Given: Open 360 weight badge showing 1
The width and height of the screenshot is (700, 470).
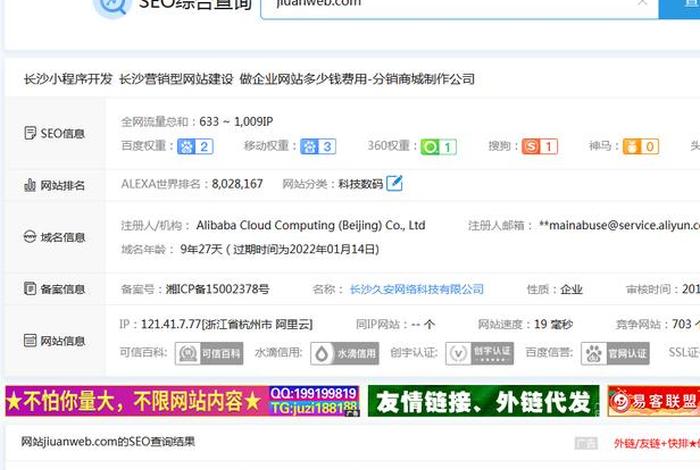Looking at the screenshot, I should click(x=438, y=147).
